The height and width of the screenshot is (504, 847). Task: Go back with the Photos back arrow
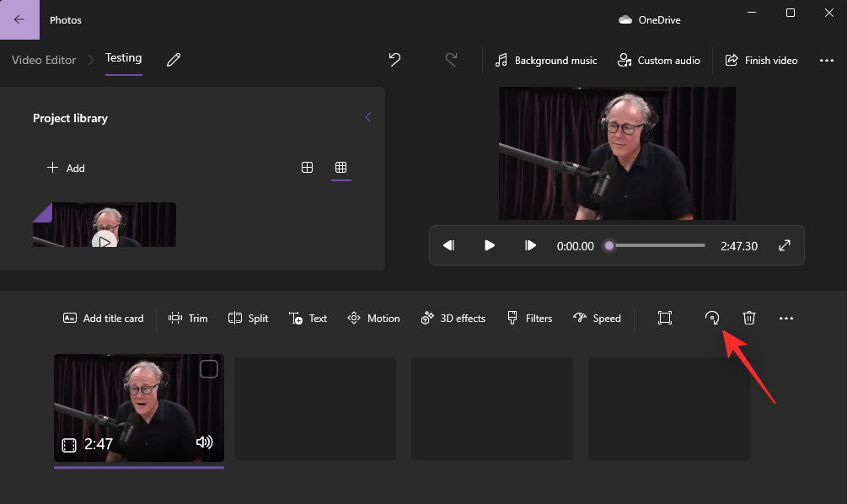point(19,19)
